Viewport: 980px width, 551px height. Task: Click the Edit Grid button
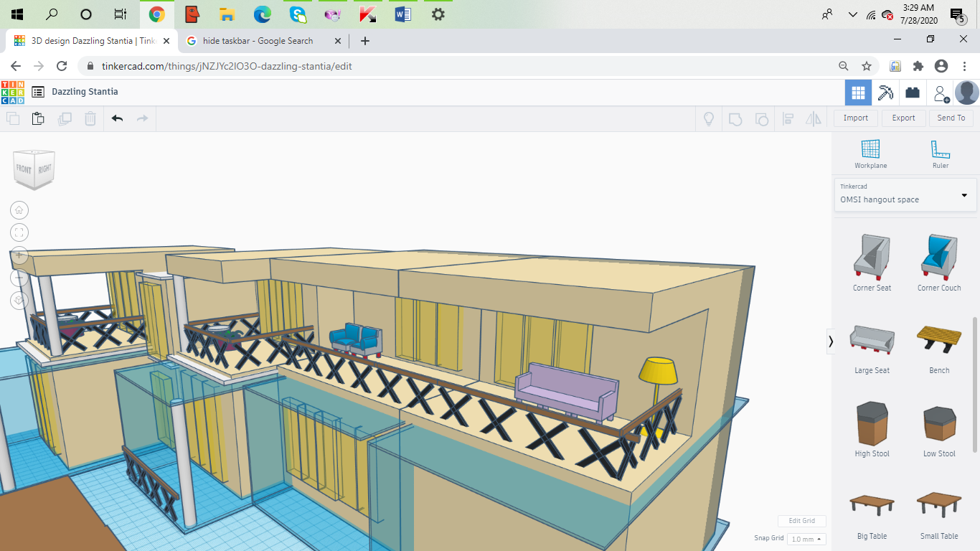[x=802, y=521]
